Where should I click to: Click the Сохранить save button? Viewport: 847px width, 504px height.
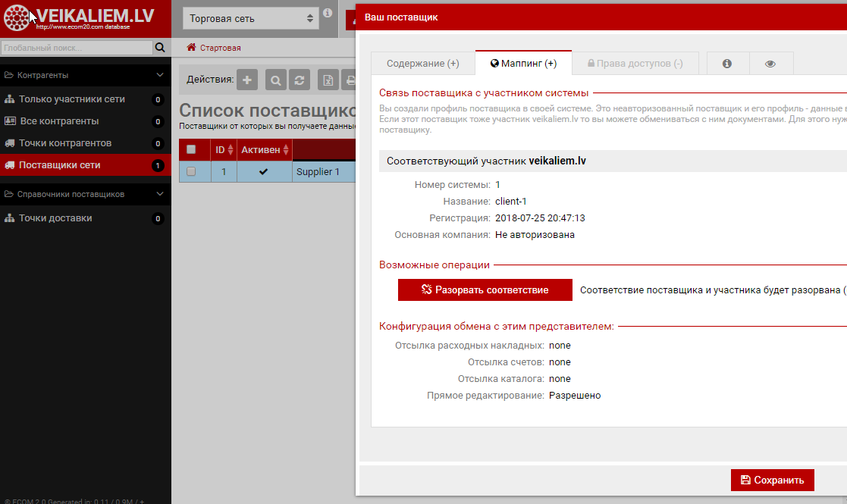[x=772, y=480]
